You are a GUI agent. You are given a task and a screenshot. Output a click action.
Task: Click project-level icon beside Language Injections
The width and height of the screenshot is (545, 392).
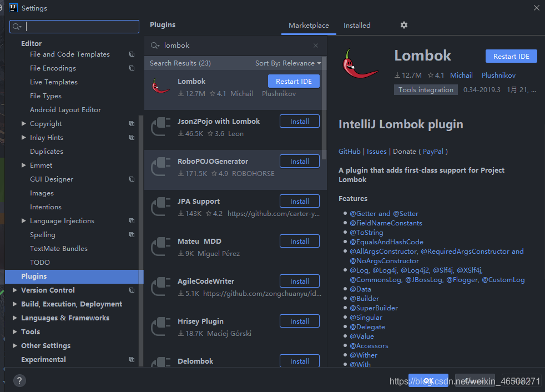pos(132,221)
